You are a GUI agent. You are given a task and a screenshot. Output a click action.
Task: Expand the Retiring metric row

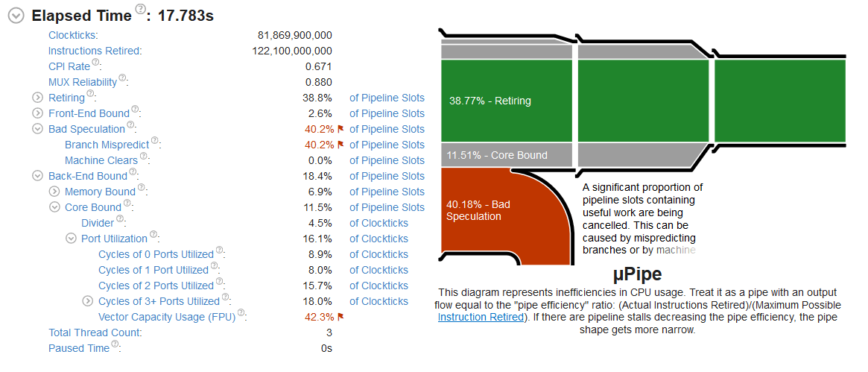38,98
